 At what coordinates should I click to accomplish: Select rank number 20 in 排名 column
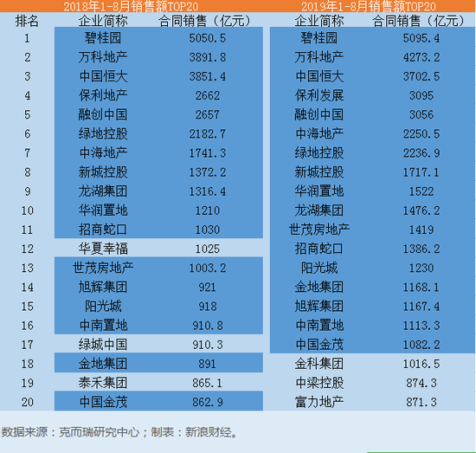pyautogui.click(x=27, y=403)
